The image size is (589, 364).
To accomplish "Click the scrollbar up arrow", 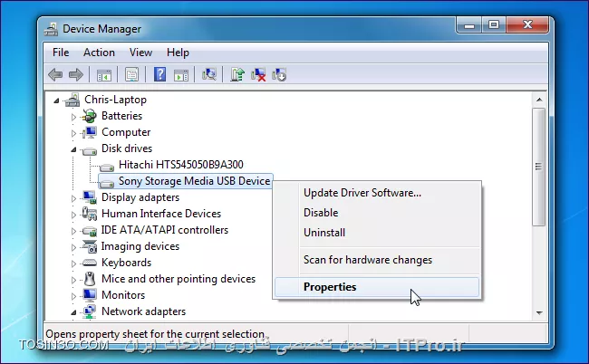I will [x=539, y=100].
